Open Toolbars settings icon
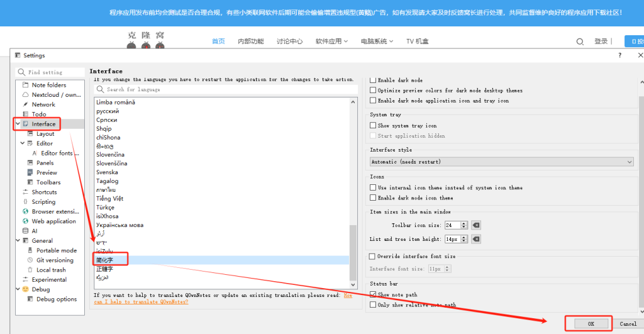The image size is (644, 334). click(30, 182)
